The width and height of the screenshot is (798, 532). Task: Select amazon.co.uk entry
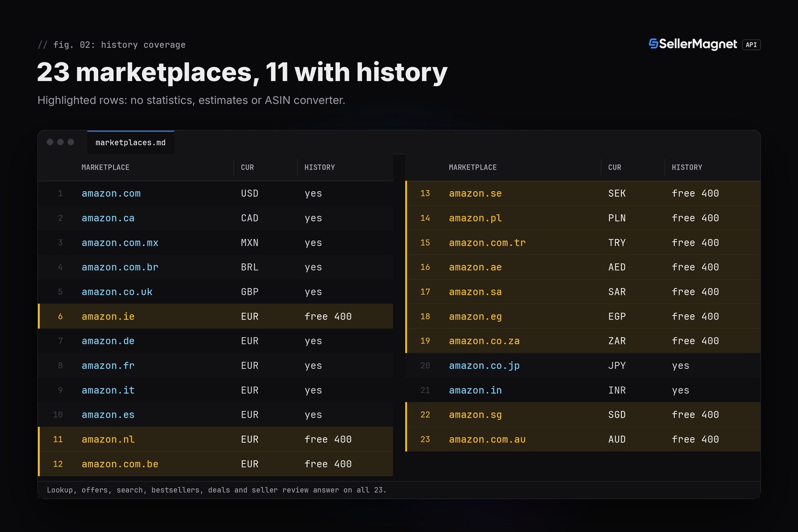pyautogui.click(x=117, y=292)
